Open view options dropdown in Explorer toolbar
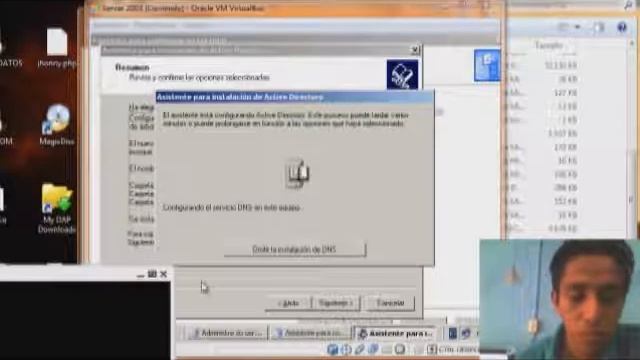Screen dimensions: 640x360 click(578, 27)
